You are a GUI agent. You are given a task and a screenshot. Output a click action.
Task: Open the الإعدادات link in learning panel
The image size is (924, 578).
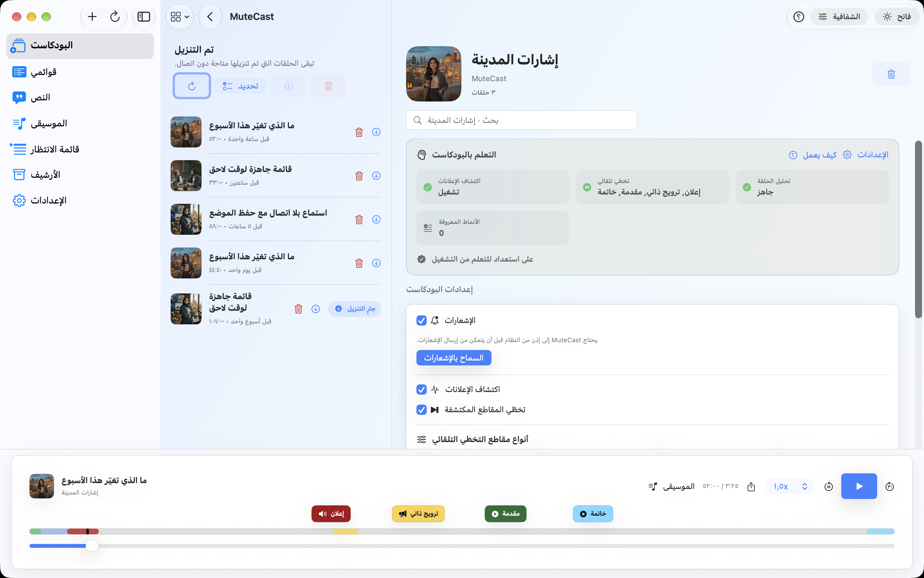pos(866,155)
